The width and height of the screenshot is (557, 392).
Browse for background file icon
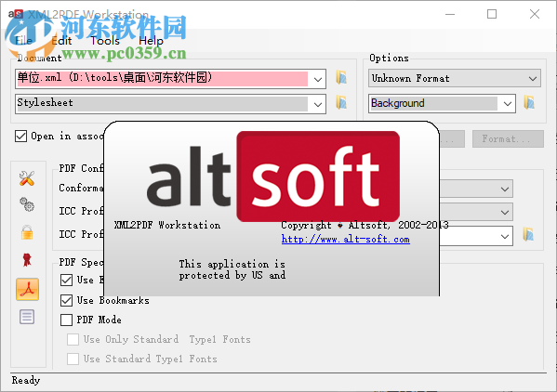pos(529,102)
